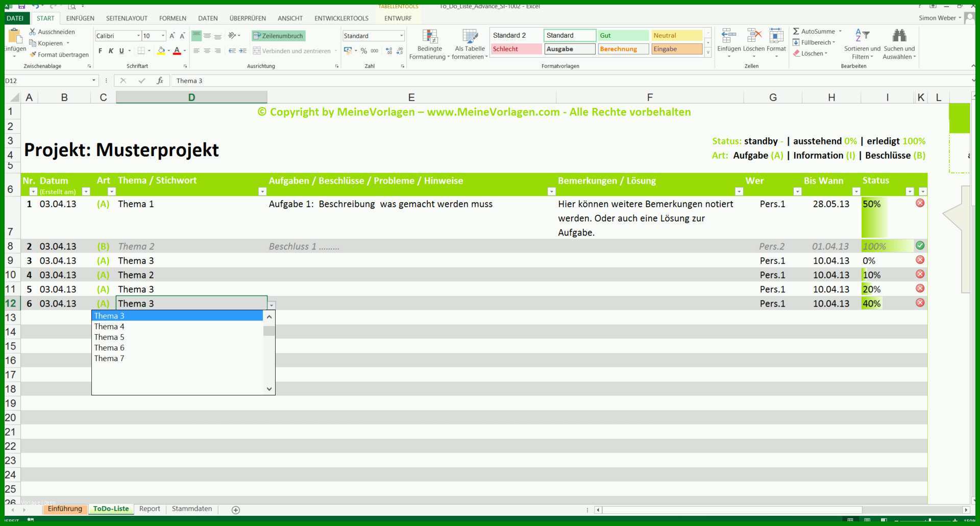The height and width of the screenshot is (526, 980).
Task: Open the Bis Wann filter dropdown
Action: (856, 191)
